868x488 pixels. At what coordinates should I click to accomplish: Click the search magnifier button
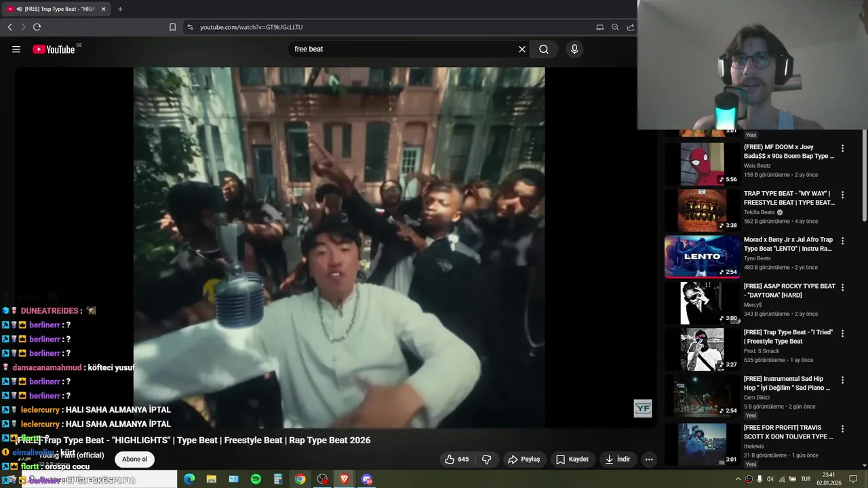(544, 49)
